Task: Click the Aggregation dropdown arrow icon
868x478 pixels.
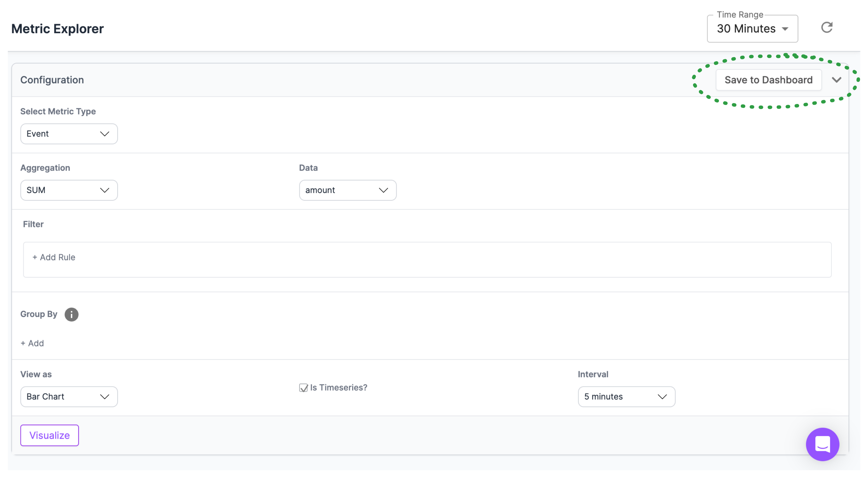Action: coord(105,190)
